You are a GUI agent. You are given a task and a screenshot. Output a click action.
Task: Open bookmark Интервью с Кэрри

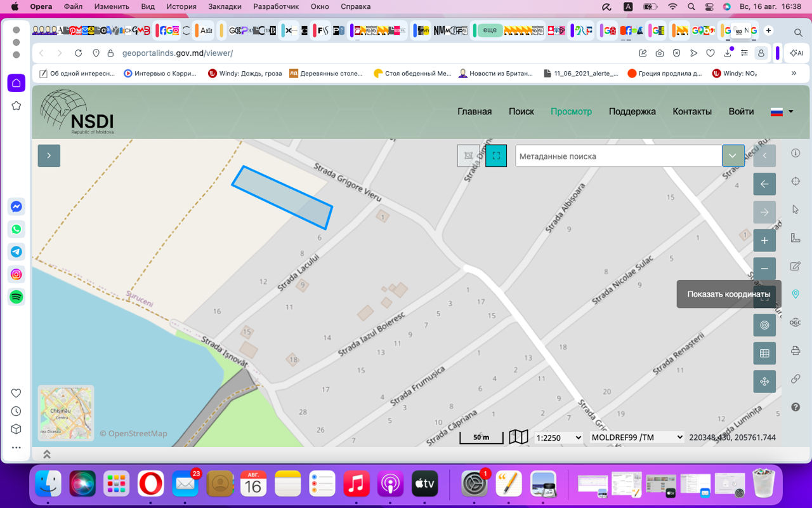[160, 73]
